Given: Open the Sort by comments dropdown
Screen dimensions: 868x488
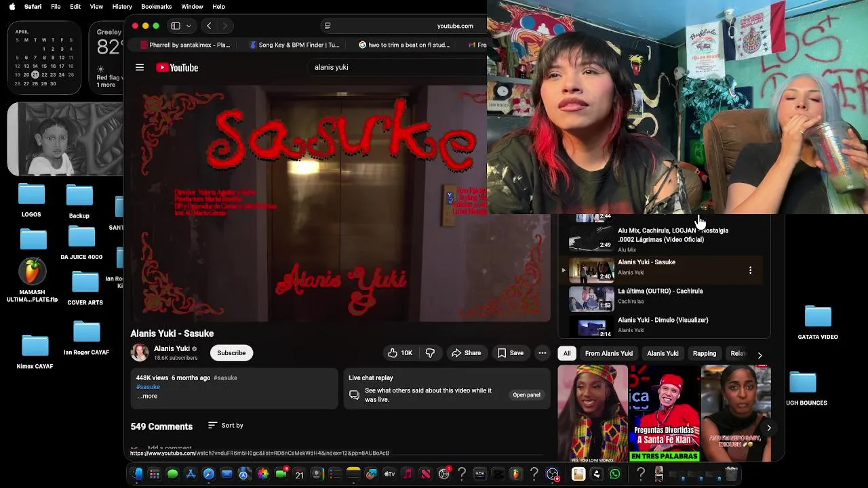Looking at the screenshot, I should pos(226,425).
